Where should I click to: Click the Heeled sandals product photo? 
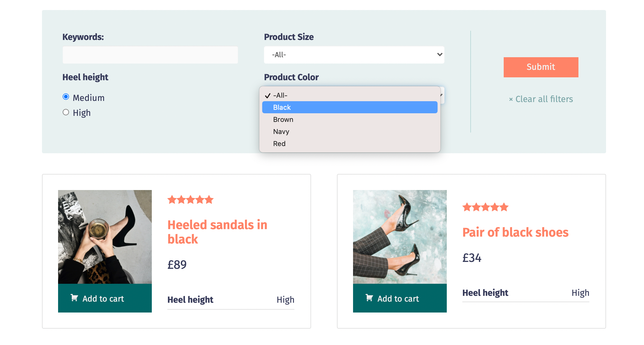point(105,237)
